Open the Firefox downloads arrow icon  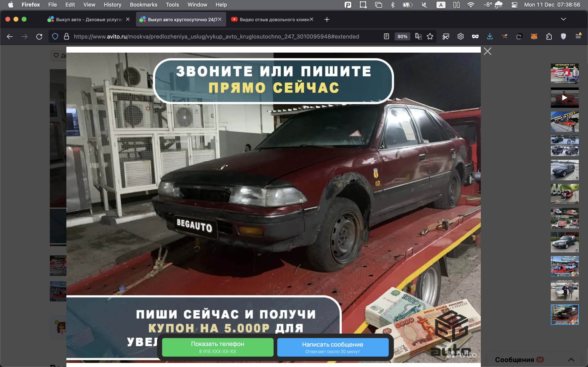(490, 36)
